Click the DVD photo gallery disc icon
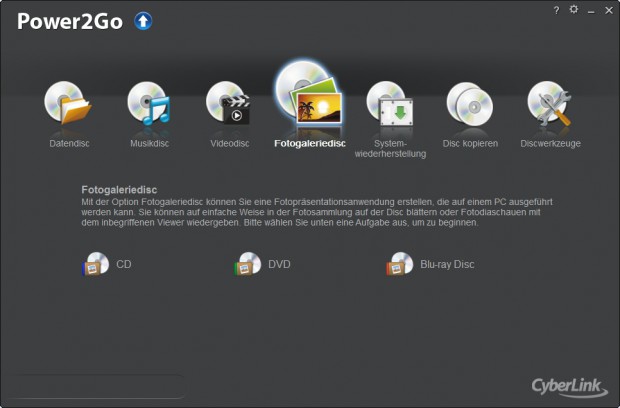This screenshot has width=620, height=408. pyautogui.click(x=247, y=264)
